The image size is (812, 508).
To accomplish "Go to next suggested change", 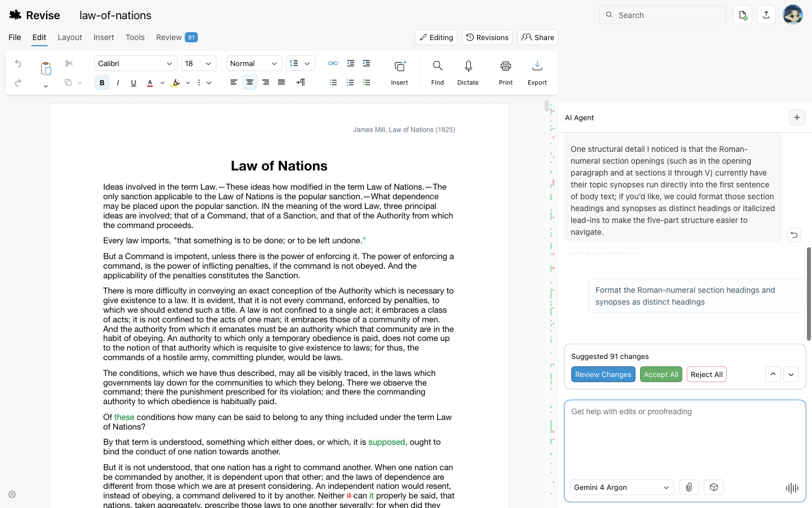I will (791, 374).
